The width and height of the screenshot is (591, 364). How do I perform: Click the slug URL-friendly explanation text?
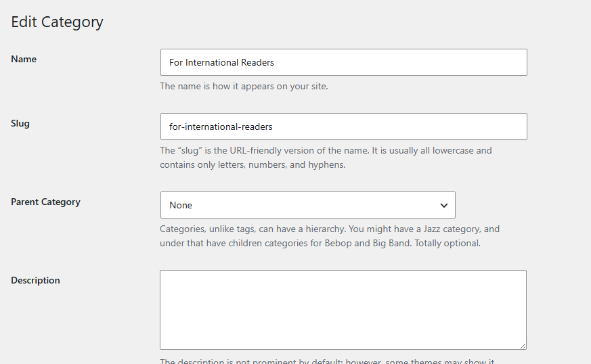[326, 158]
